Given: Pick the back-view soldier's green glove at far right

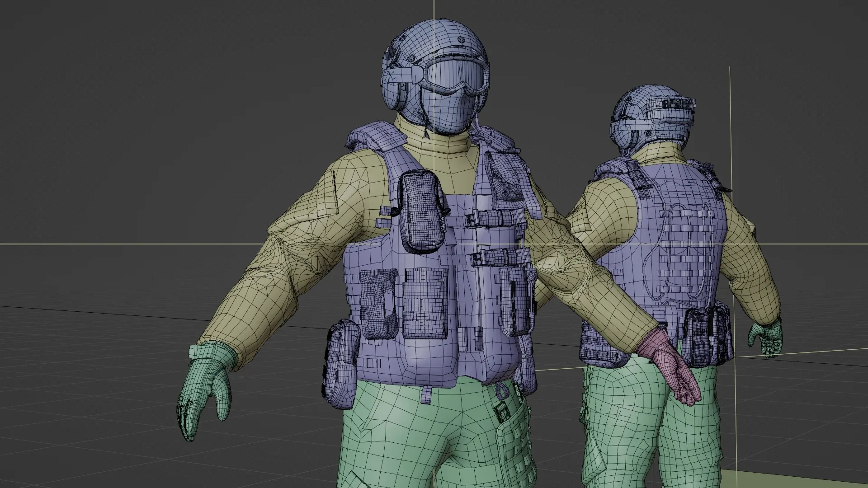Looking at the screenshot, I should (x=765, y=338).
